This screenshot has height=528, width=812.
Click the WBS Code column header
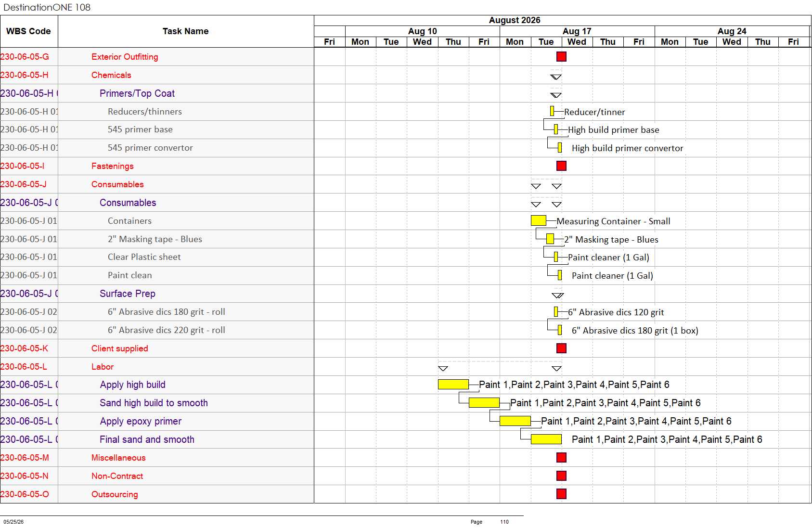tap(29, 31)
